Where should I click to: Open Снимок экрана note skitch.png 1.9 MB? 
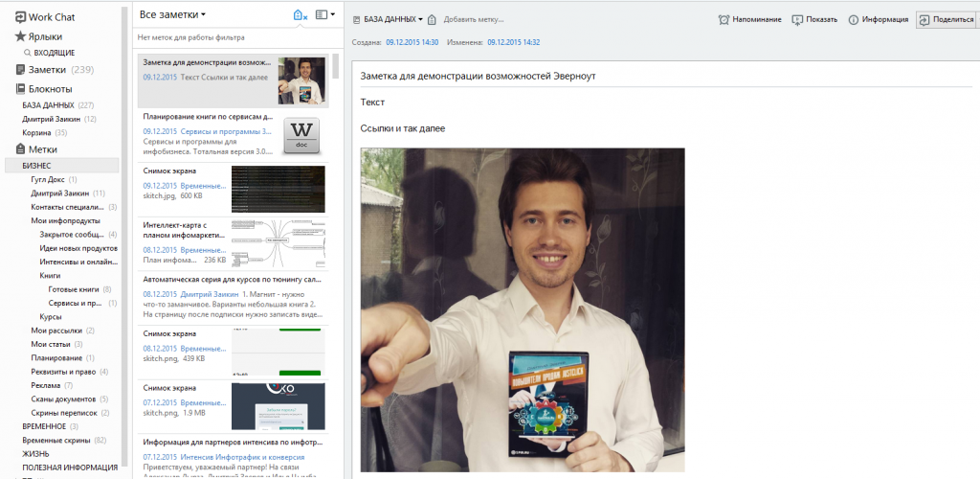point(234,407)
